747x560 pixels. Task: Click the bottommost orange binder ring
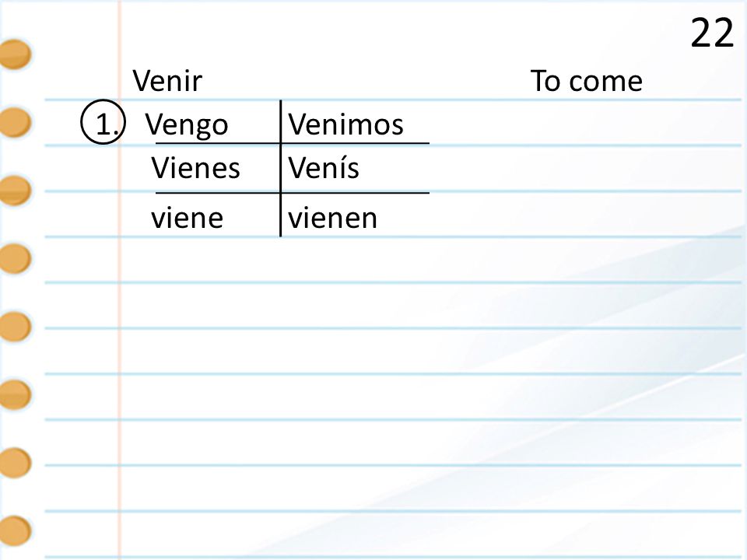[16, 530]
